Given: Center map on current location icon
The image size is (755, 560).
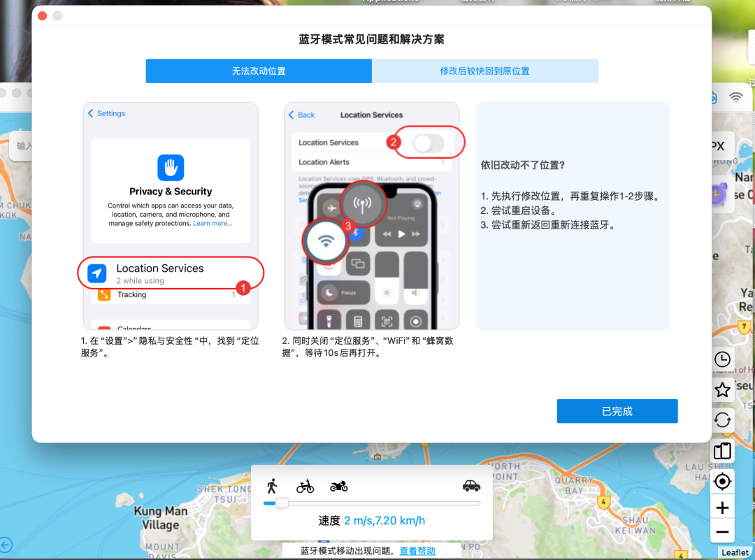Looking at the screenshot, I should click(722, 481).
